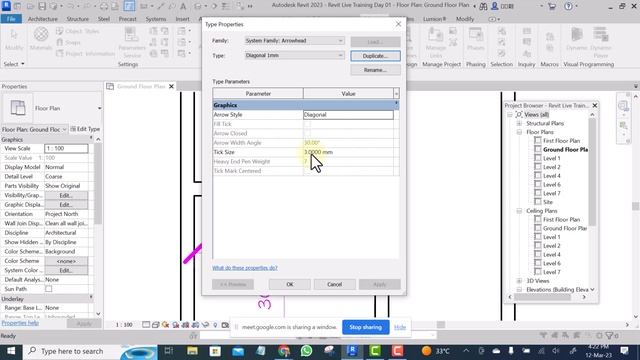This screenshot has width=640, height=360.
Task: Open the Type dropdown showing Diagonal 1mm
Action: point(294,55)
